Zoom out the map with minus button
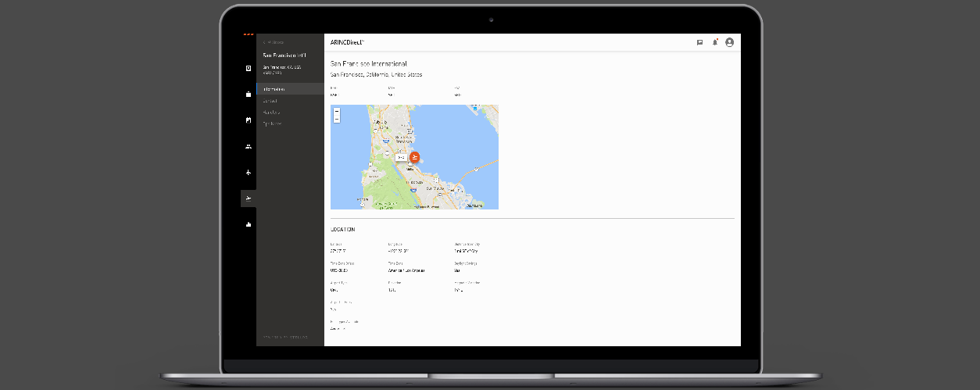980x390 pixels. pyautogui.click(x=337, y=120)
